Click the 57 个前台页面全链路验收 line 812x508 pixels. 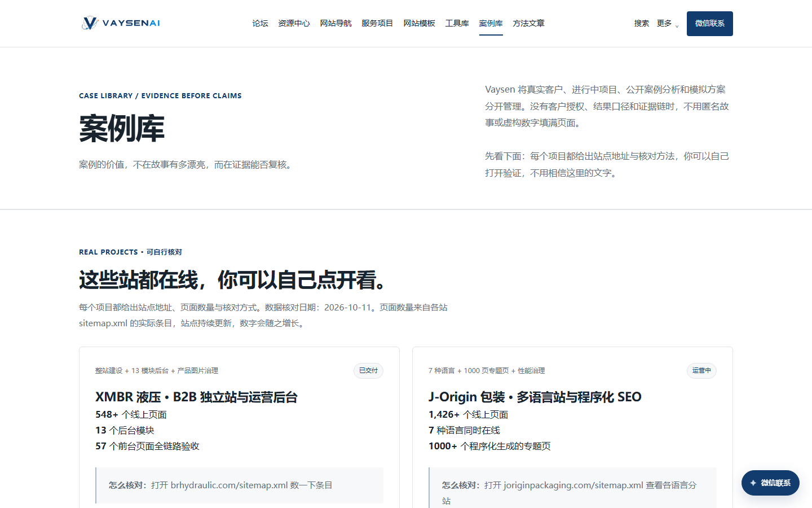click(x=147, y=446)
